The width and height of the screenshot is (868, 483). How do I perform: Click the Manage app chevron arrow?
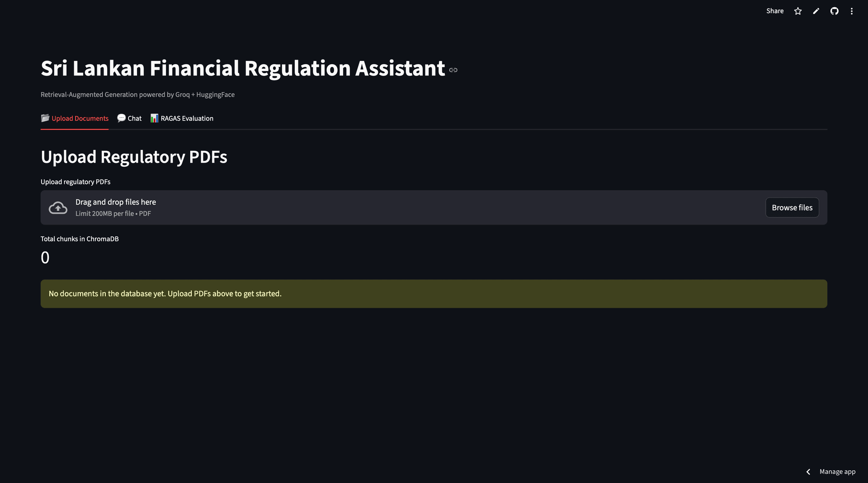coord(808,472)
